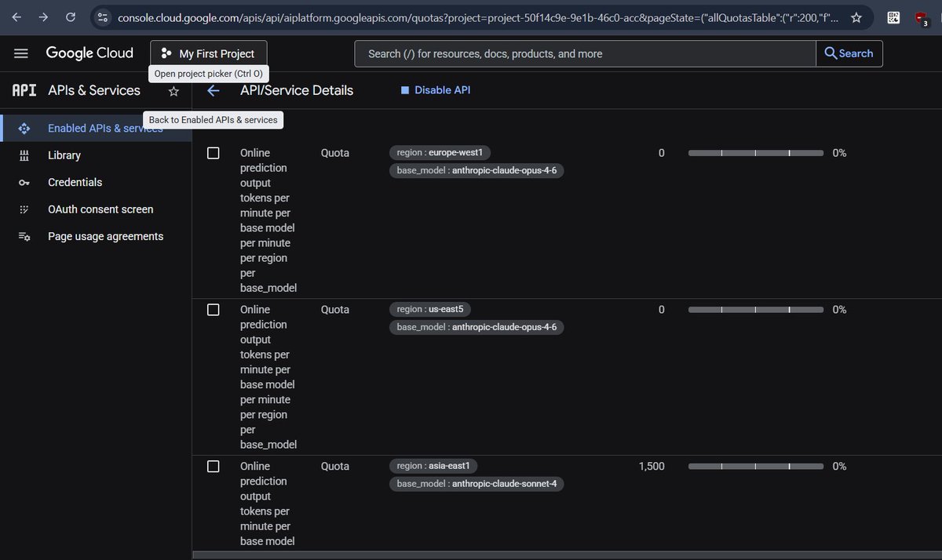Click the browser forward arrow

coord(43,16)
